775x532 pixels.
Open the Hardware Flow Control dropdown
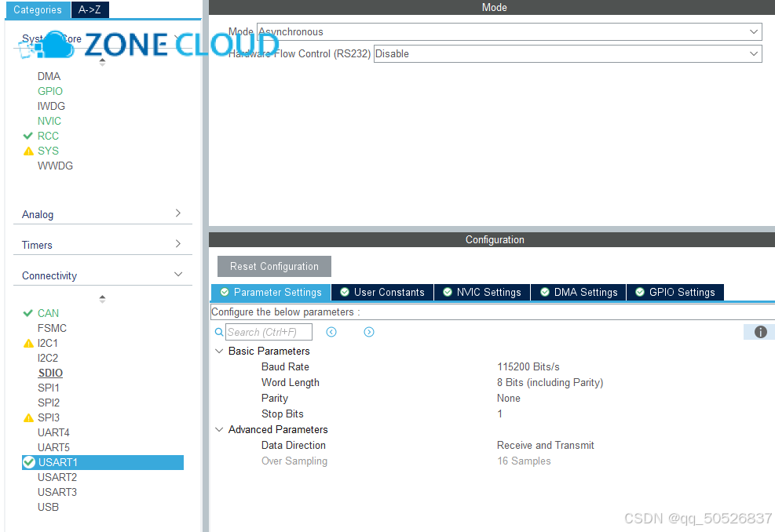point(567,54)
